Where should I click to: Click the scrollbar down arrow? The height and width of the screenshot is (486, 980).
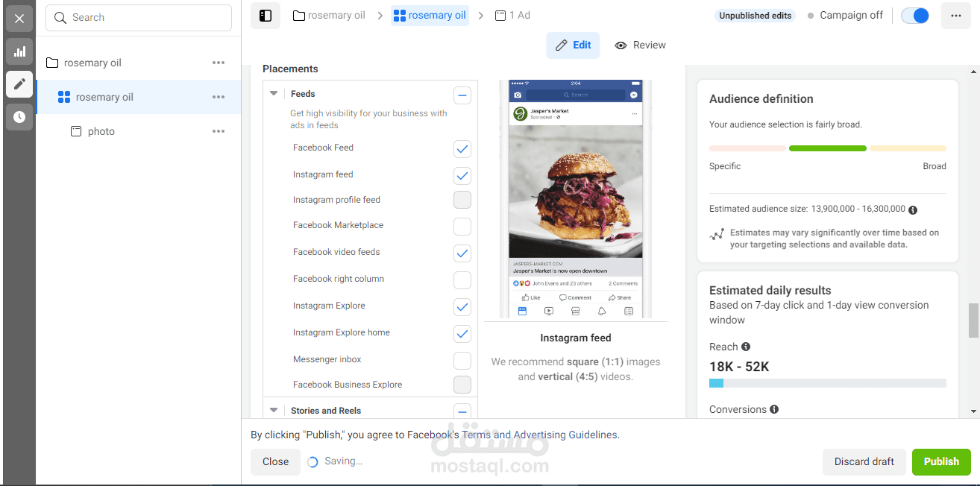pyautogui.click(x=973, y=411)
